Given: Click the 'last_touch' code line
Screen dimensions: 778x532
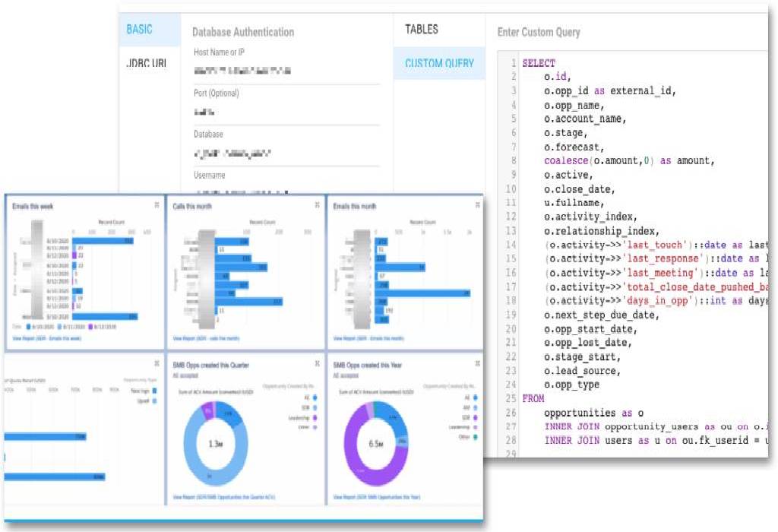Looking at the screenshot, I should pyautogui.click(x=656, y=245).
